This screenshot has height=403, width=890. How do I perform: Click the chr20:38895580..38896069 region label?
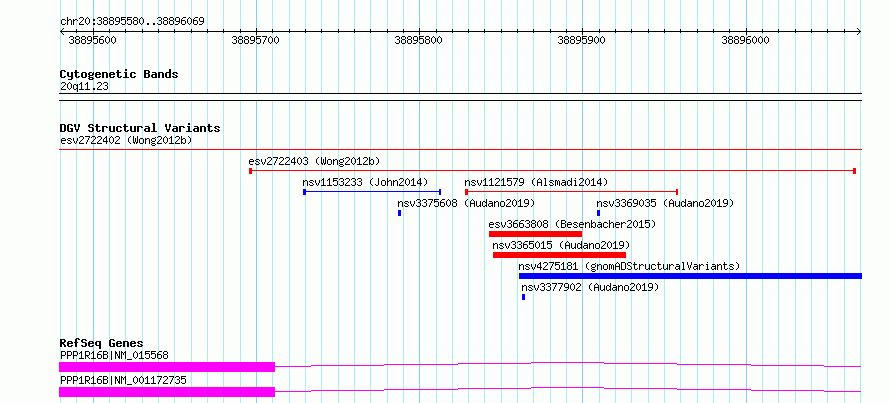pyautogui.click(x=132, y=22)
